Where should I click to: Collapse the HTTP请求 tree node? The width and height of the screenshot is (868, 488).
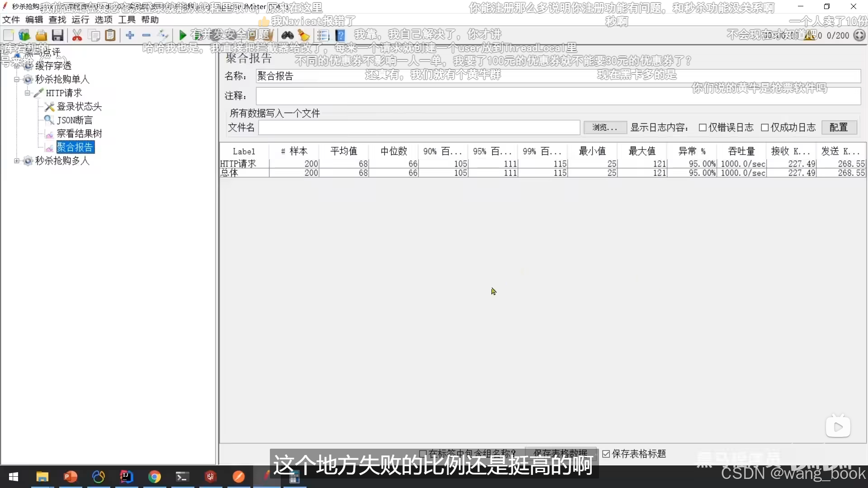click(x=28, y=93)
